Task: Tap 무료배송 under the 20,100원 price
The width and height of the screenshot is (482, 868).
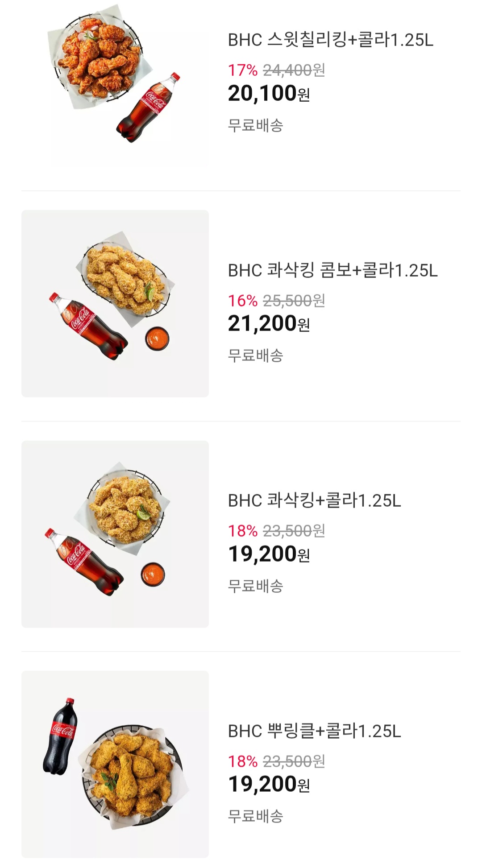Action: click(x=255, y=125)
